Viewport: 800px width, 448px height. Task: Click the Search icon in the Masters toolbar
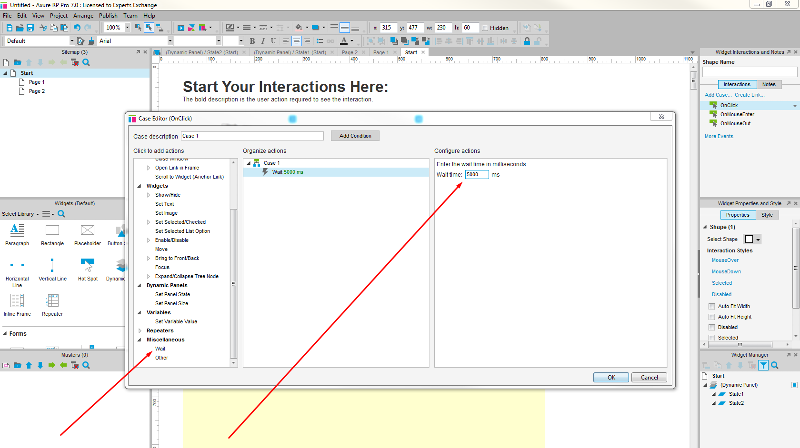pyautogui.click(x=86, y=365)
